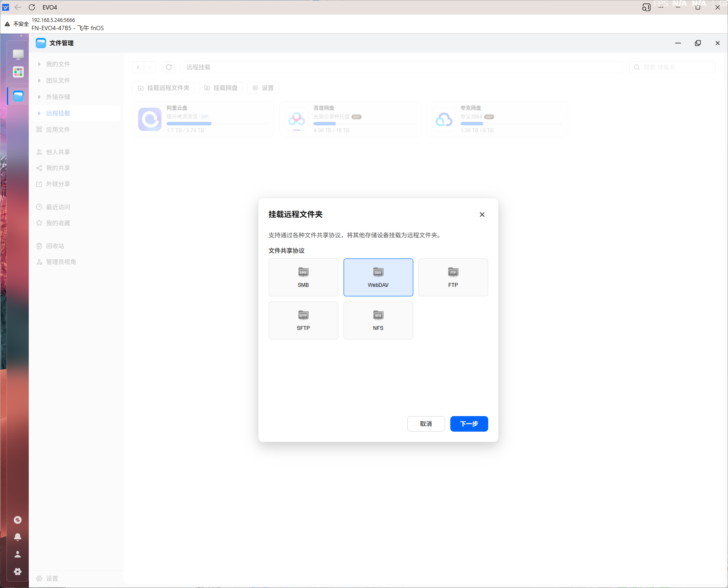Reload the EVO4 page in browser
728x588 pixels.
32,7
